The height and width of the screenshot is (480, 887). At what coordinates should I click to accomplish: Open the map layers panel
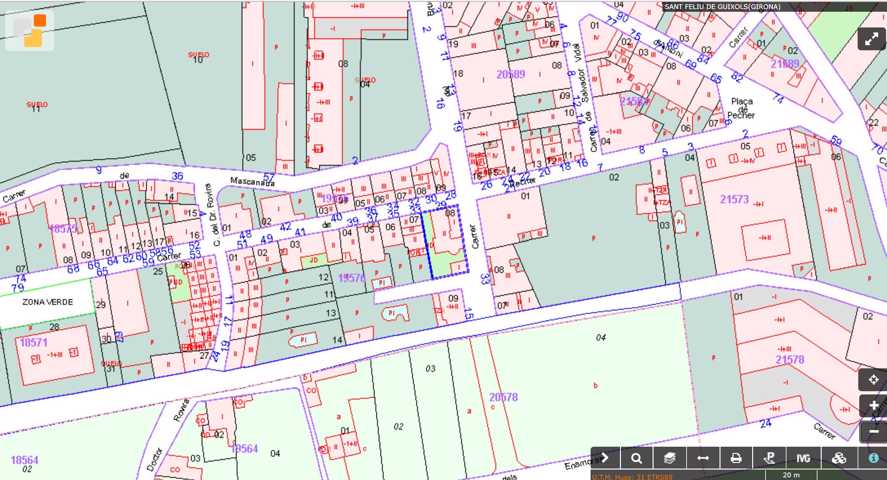[669, 458]
